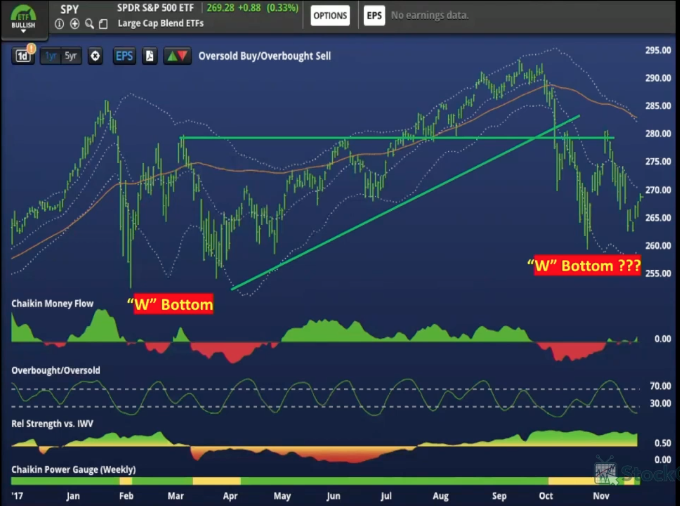
Task: Click the Overbought/Oversold indicator label
Action: tap(56, 370)
